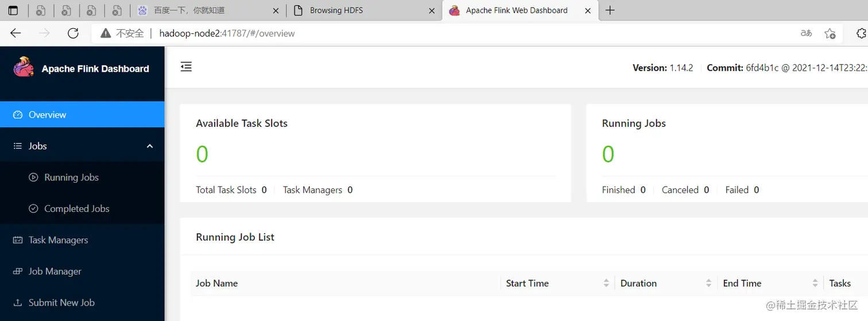The height and width of the screenshot is (321, 868).
Task: Refresh the page with reload icon
Action: pyautogui.click(x=73, y=33)
